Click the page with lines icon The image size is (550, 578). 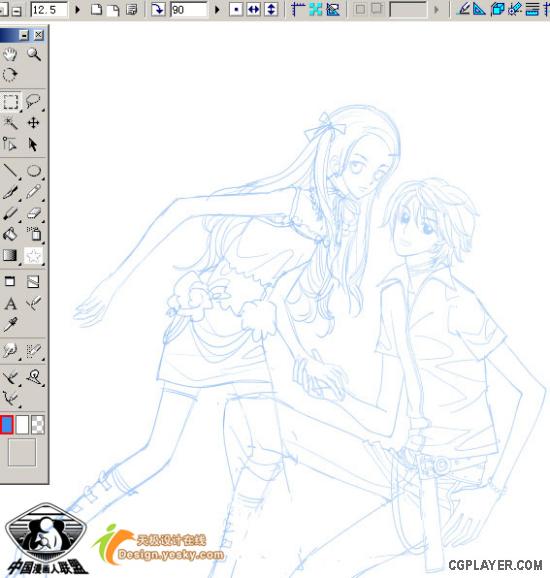point(132,10)
